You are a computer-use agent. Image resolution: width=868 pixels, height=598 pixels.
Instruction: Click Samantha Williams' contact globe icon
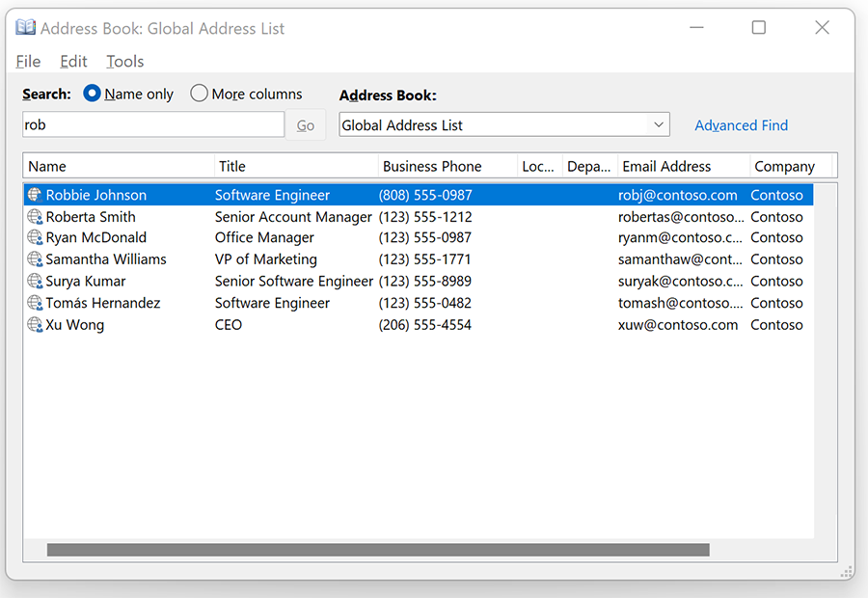pos(35,259)
